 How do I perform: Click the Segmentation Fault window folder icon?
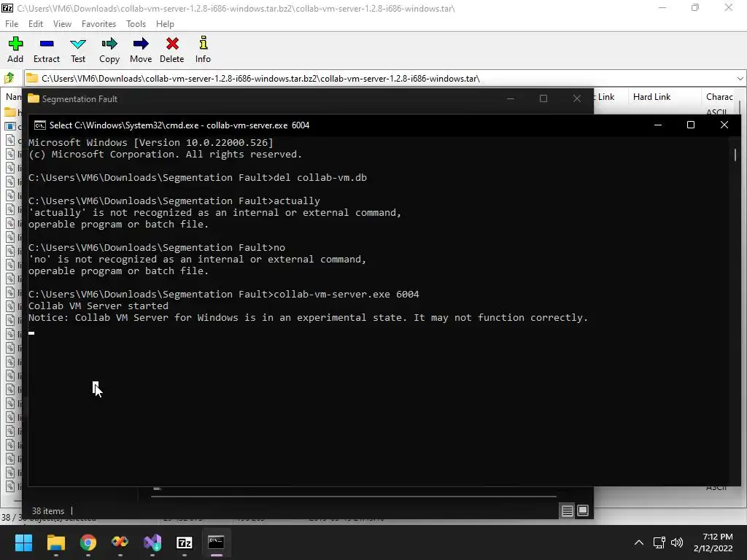point(34,98)
